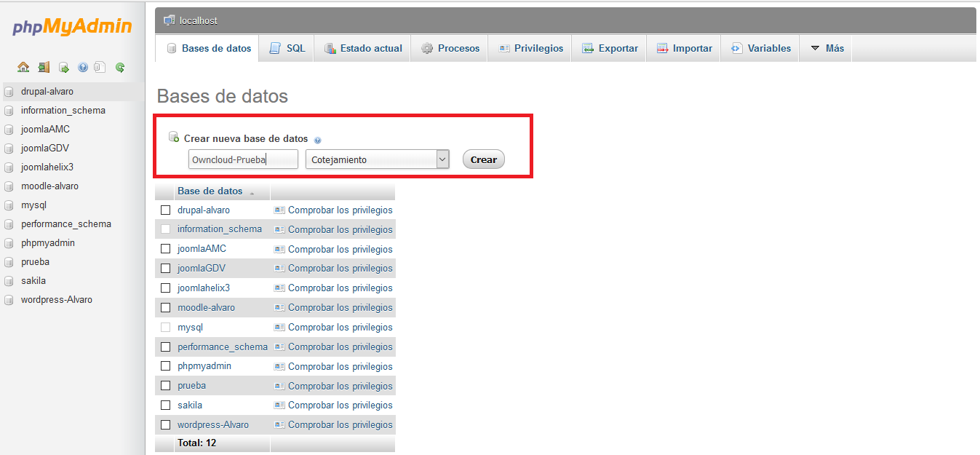Image resolution: width=980 pixels, height=455 pixels.
Task: Check the drupal-alvaro database checkbox
Action: [165, 210]
